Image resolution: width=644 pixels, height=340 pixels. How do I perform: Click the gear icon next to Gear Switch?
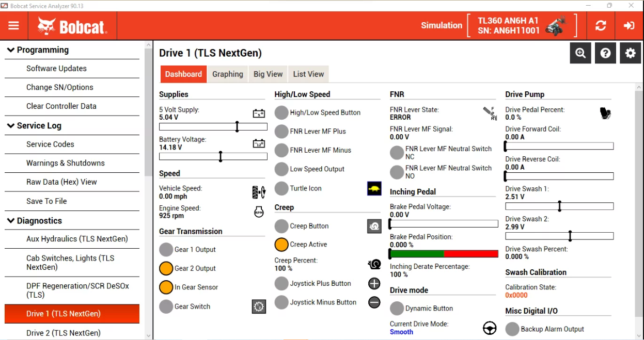click(x=259, y=306)
